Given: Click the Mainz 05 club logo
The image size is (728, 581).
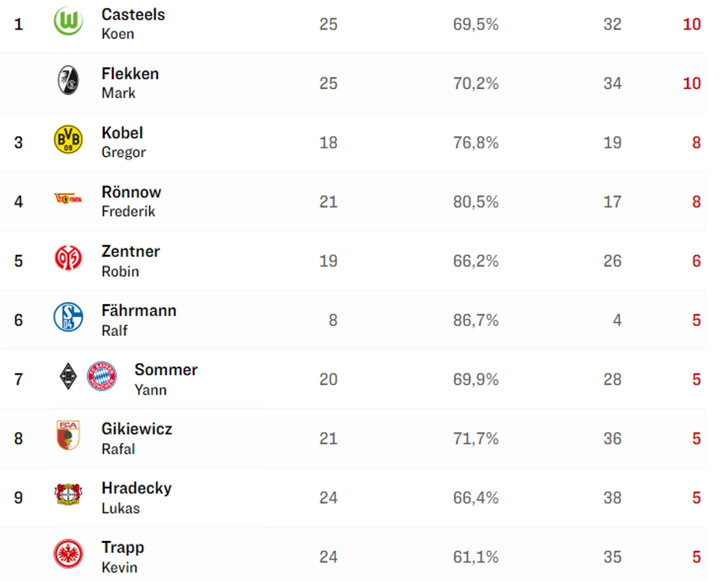Looking at the screenshot, I should point(68,258).
